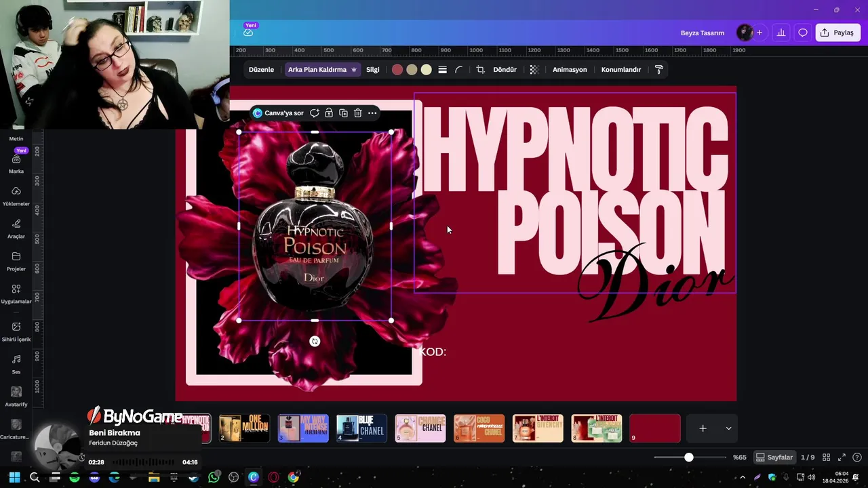Open the Araçlar tools sidebar tab
The width and height of the screenshot is (868, 488).
(x=16, y=229)
